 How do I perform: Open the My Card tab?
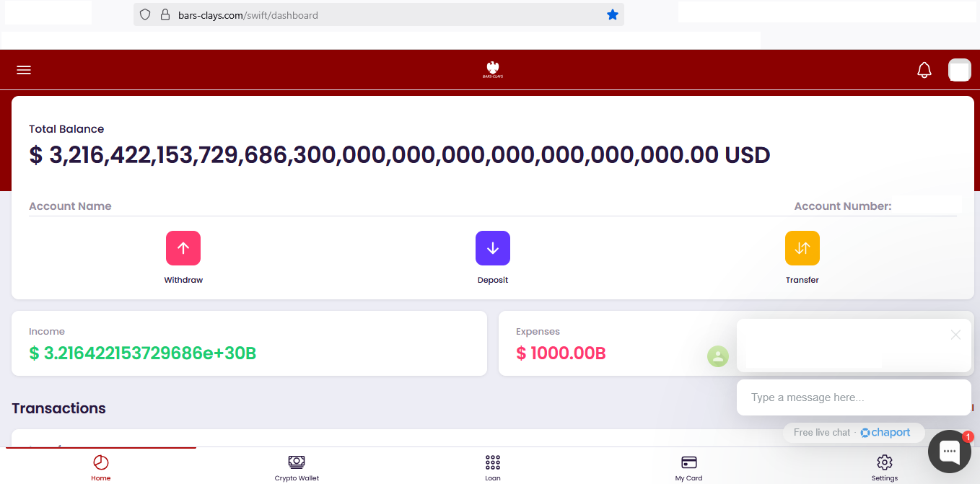[688, 467]
